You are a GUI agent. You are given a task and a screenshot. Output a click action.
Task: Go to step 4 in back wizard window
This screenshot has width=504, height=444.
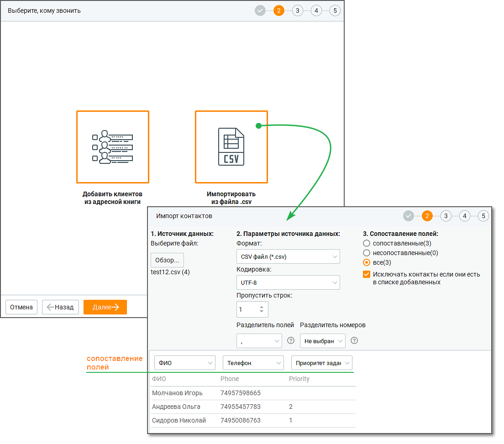pyautogui.click(x=316, y=10)
